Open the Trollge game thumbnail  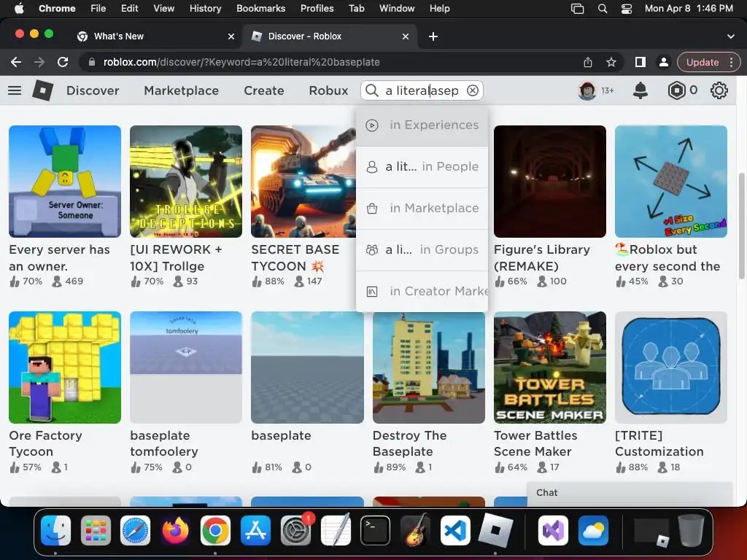(x=186, y=182)
